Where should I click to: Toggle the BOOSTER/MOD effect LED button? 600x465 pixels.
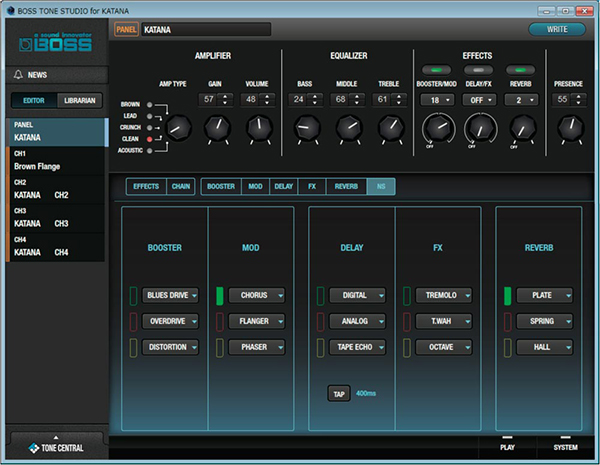[436, 70]
